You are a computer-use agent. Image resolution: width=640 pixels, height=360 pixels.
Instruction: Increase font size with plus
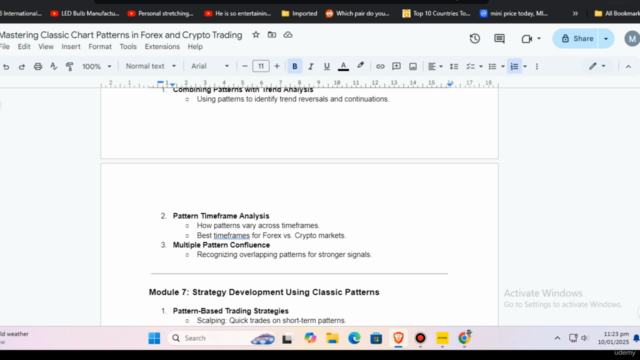[277, 66]
